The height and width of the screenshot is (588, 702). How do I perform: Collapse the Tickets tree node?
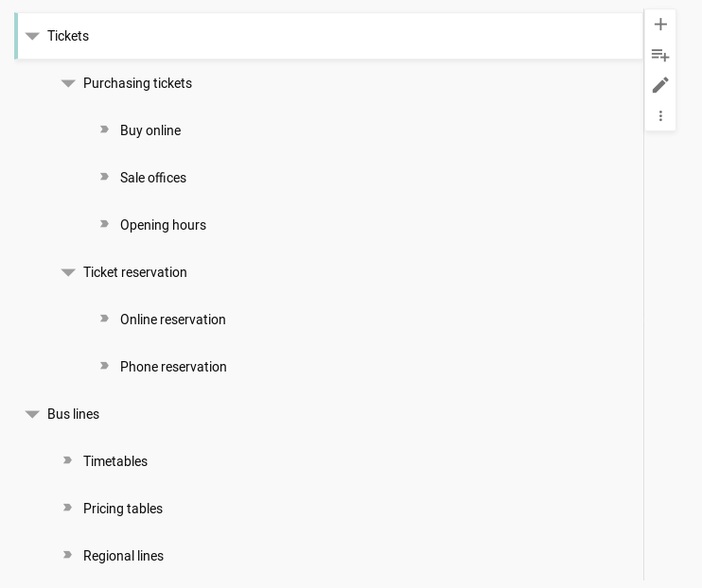click(x=32, y=36)
